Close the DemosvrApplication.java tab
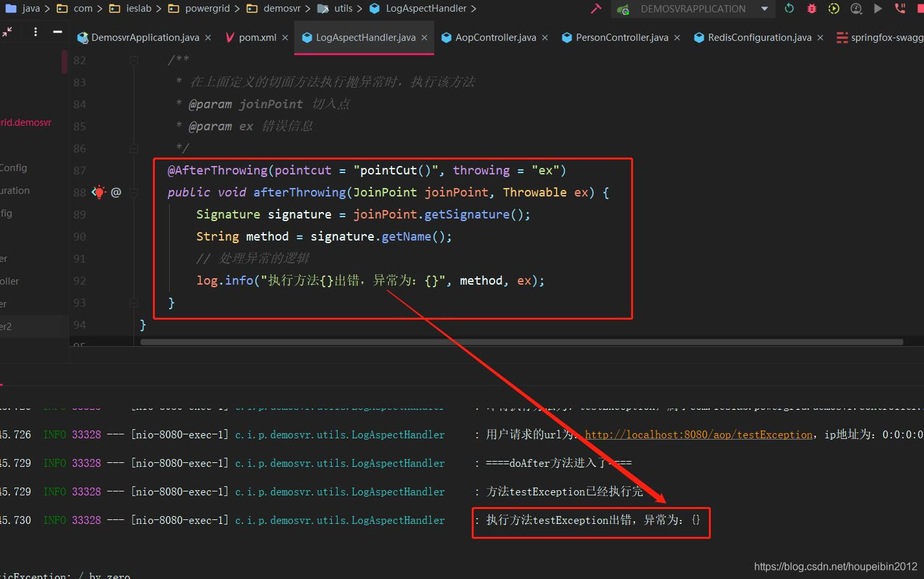 pos(208,38)
